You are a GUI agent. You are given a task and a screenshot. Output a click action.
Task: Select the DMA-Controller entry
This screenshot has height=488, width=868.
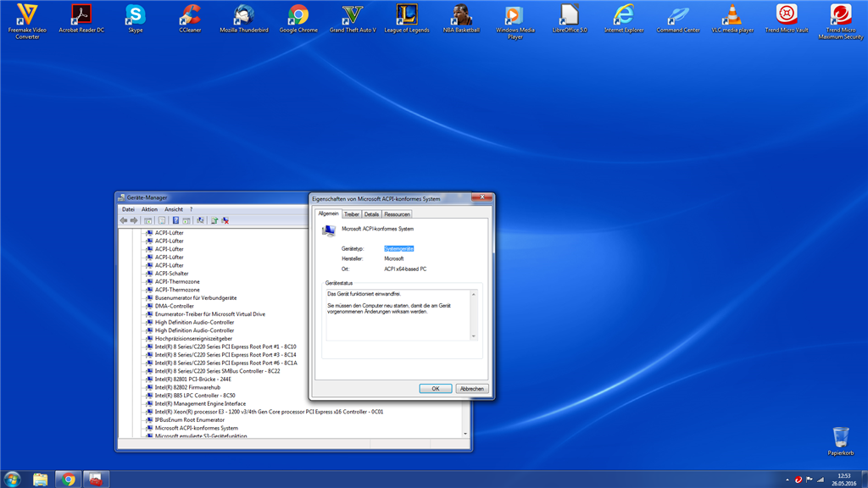[175, 306]
